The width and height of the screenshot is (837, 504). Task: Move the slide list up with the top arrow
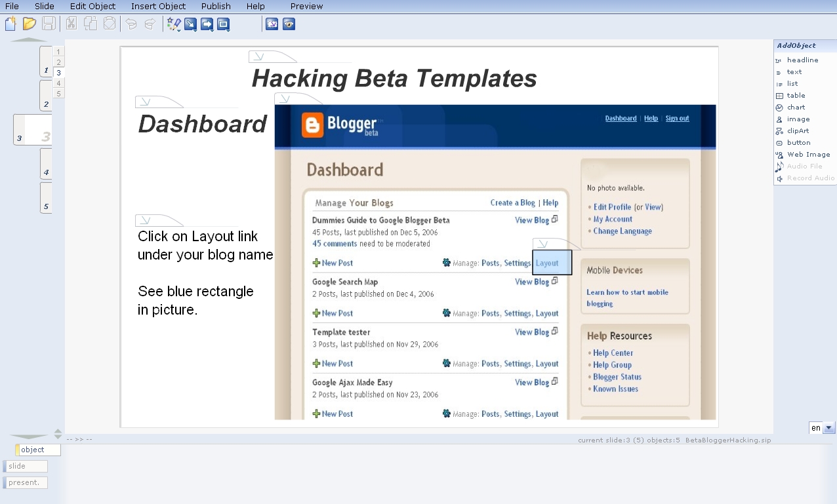click(29, 40)
